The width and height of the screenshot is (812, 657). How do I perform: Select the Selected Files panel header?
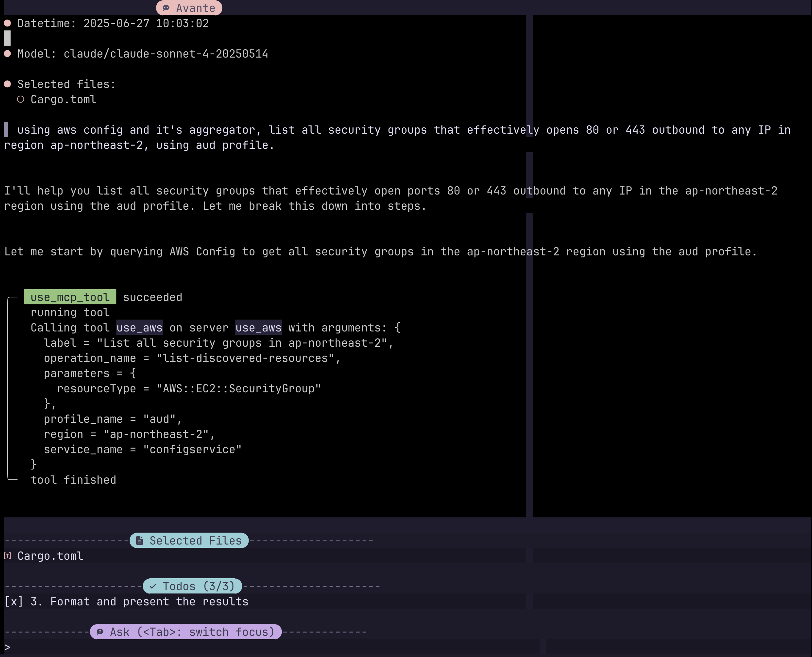tap(195, 541)
